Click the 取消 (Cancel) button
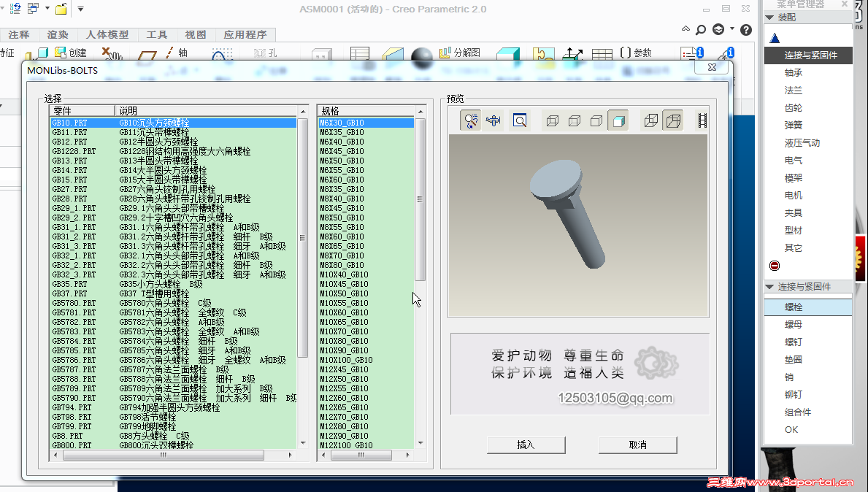The image size is (868, 492). tap(638, 445)
